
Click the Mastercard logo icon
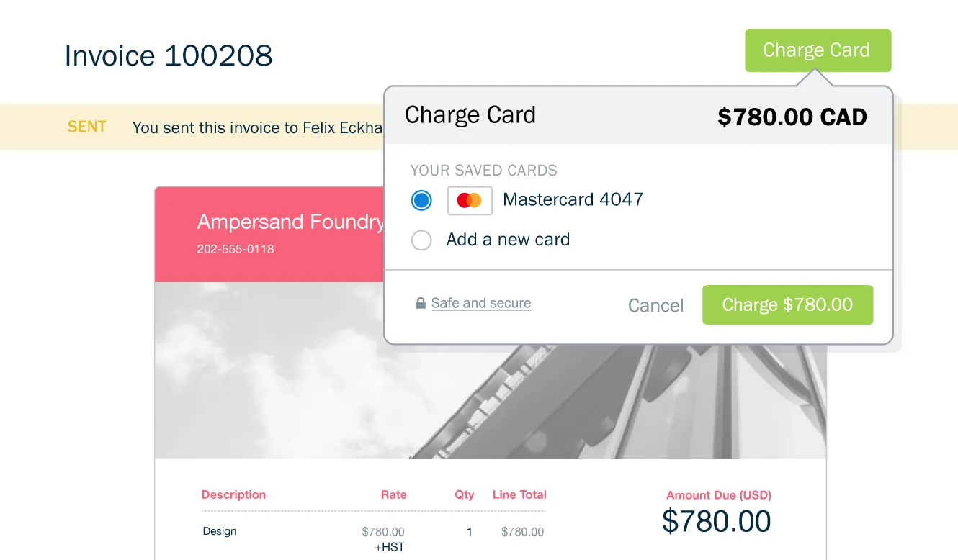[470, 200]
